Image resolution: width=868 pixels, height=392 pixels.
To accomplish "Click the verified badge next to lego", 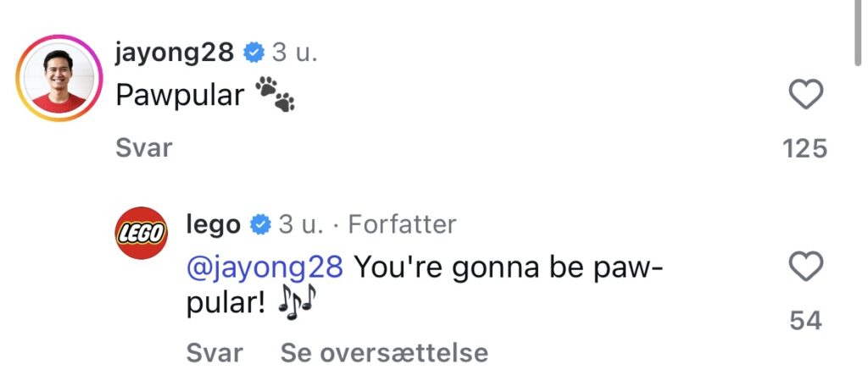I will 260,224.
